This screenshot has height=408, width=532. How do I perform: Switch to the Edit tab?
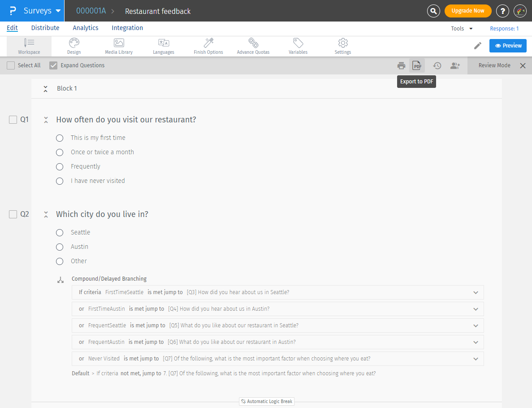(12, 28)
